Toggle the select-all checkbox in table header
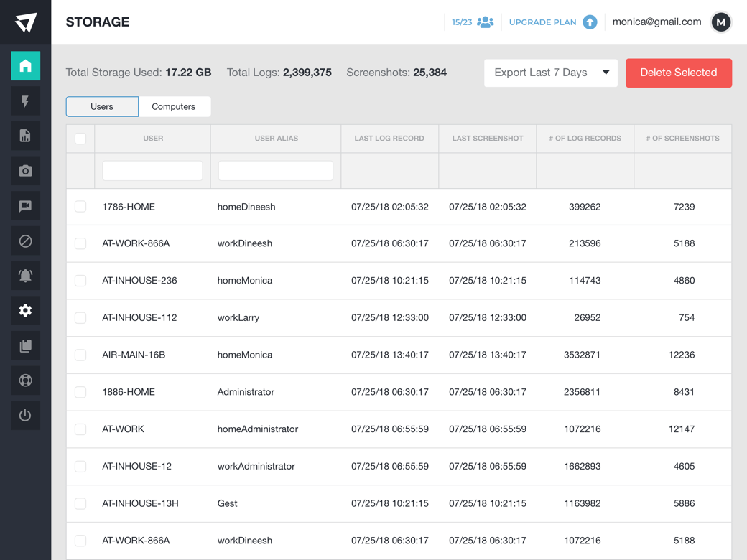The width and height of the screenshot is (747, 560). tap(80, 139)
